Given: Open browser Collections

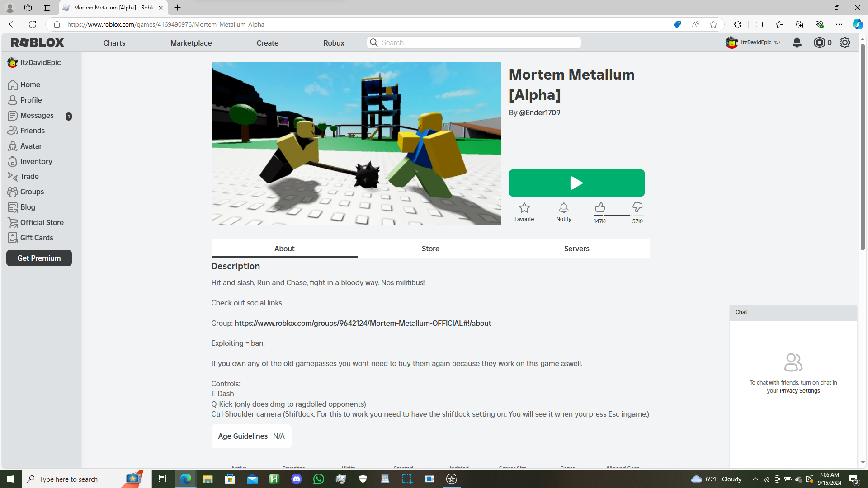Looking at the screenshot, I should point(799,24).
